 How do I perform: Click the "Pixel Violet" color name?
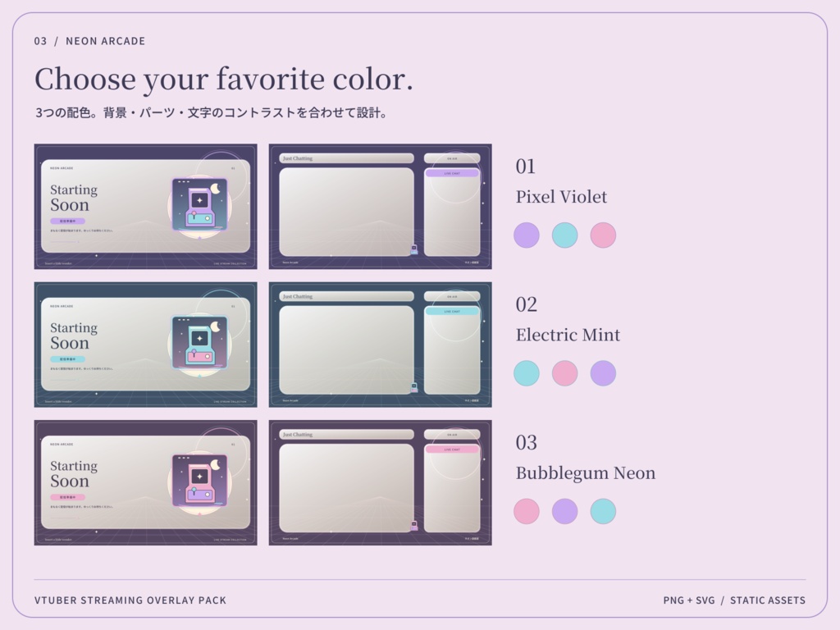tap(561, 197)
